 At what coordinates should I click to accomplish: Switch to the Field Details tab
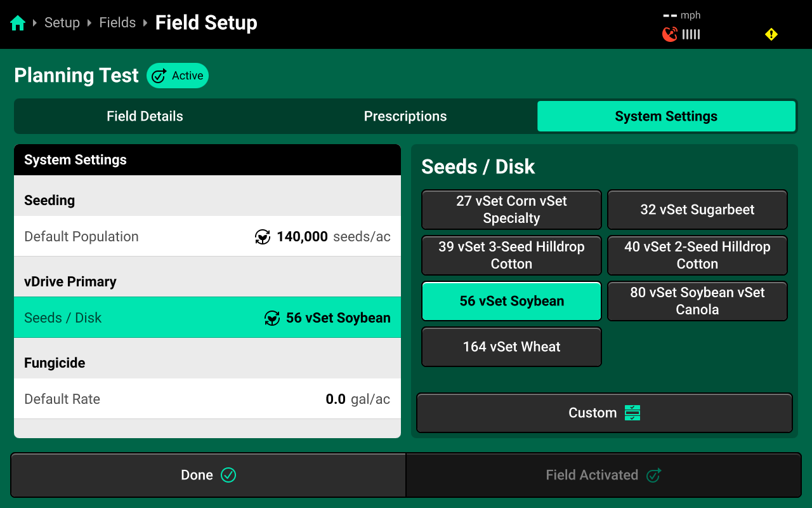click(145, 116)
